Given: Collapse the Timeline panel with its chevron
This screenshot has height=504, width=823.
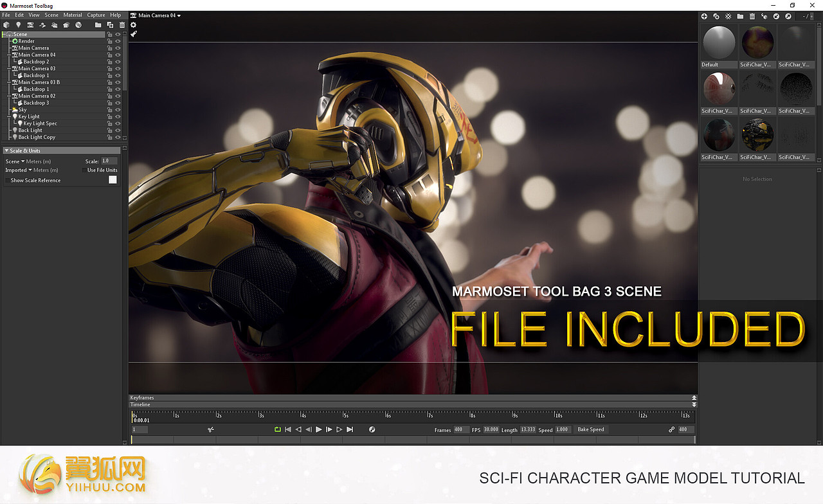Looking at the screenshot, I should [694, 405].
